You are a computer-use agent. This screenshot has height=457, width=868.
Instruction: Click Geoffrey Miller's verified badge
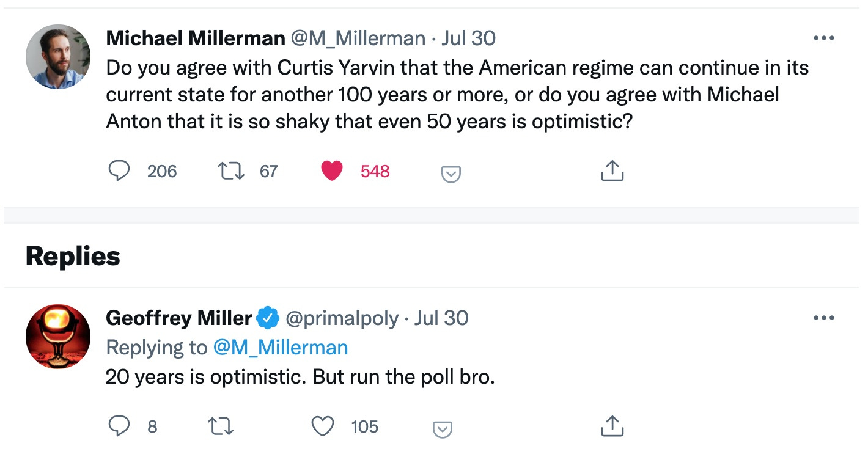[268, 318]
